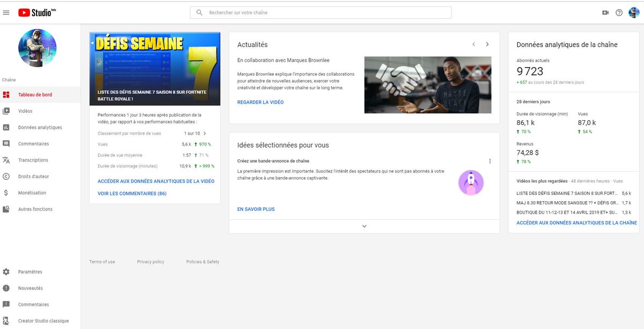Image resolution: width=644 pixels, height=329 pixels.
Task: Click the Autres fonctions icon
Action: [6, 209]
